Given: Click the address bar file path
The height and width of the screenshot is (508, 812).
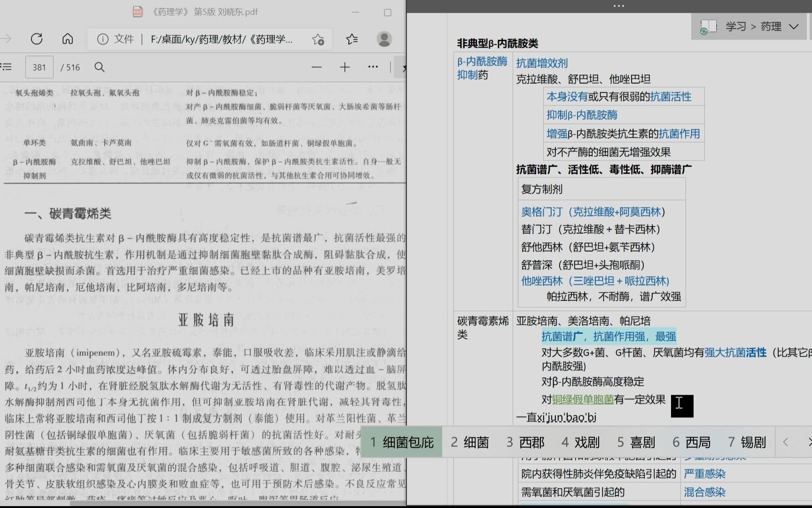Looking at the screenshot, I should pyautogui.click(x=221, y=39).
